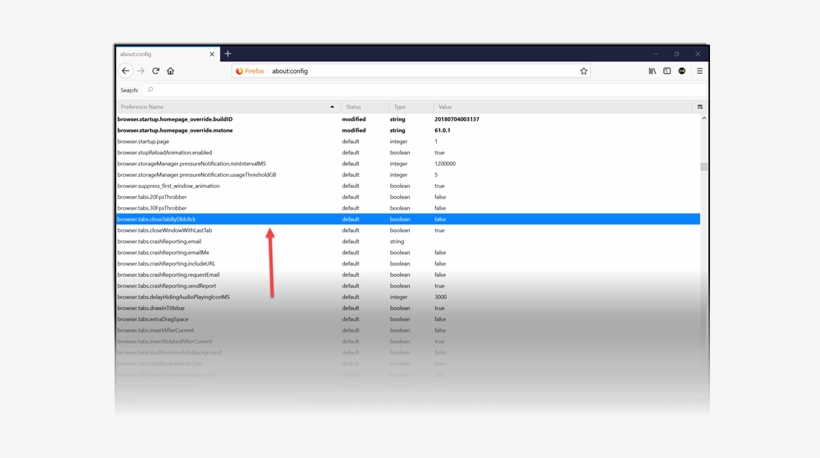Select browser.suppress_first_window_animation row
The width and height of the screenshot is (820, 458).
(x=408, y=186)
